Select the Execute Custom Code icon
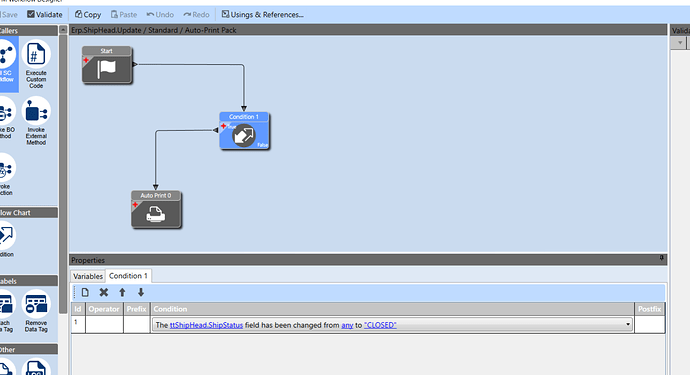This screenshot has height=375, width=690. pos(36,54)
